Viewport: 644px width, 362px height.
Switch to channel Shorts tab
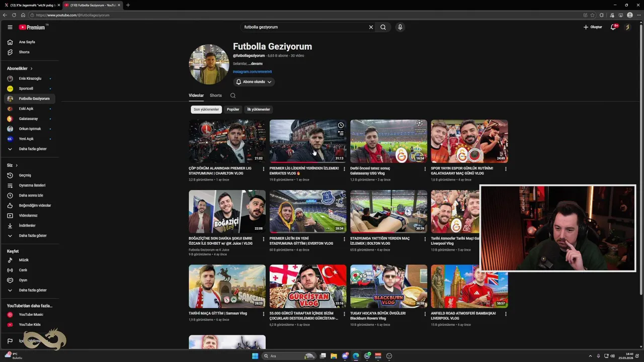click(216, 96)
